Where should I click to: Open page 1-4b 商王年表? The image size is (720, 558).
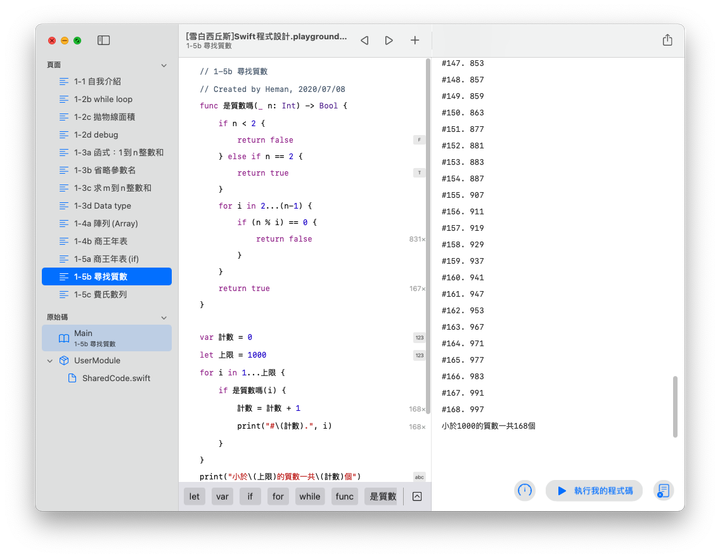click(x=107, y=241)
